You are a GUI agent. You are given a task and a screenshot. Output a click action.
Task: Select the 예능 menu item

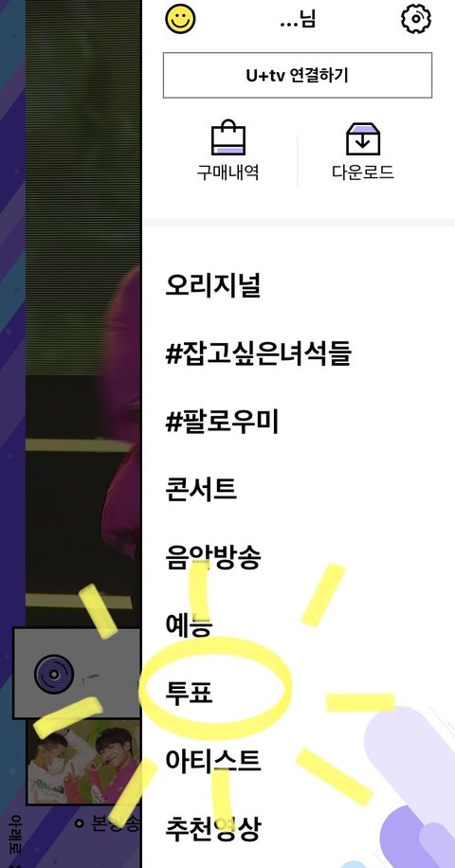[x=189, y=625]
